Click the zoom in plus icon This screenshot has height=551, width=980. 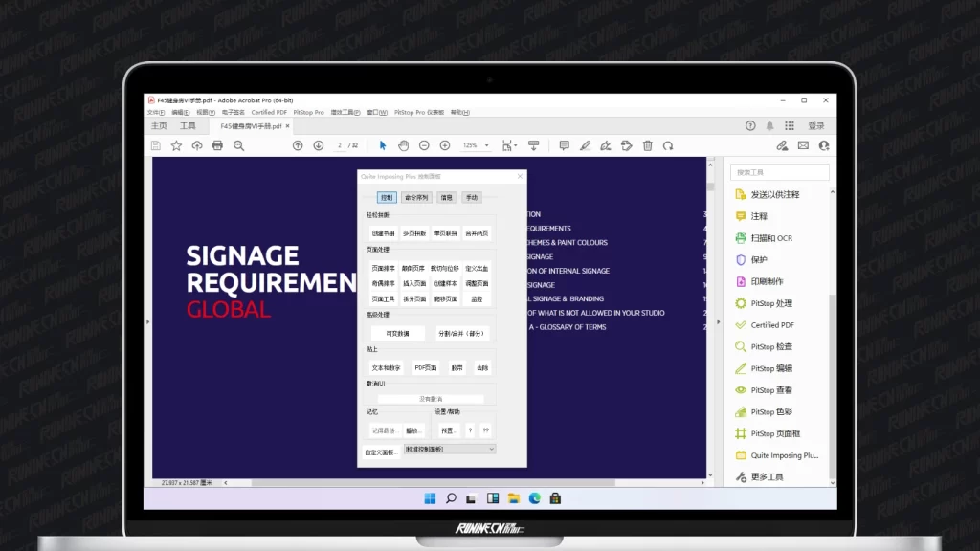pos(445,145)
